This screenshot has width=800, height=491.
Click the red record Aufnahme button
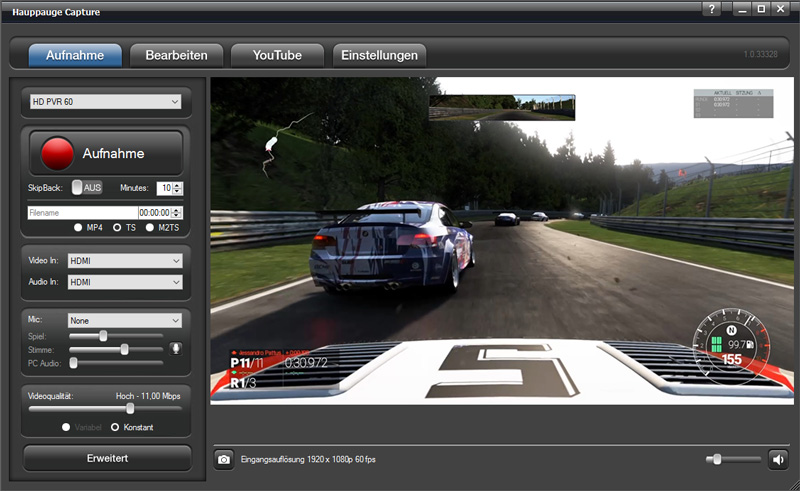point(105,153)
